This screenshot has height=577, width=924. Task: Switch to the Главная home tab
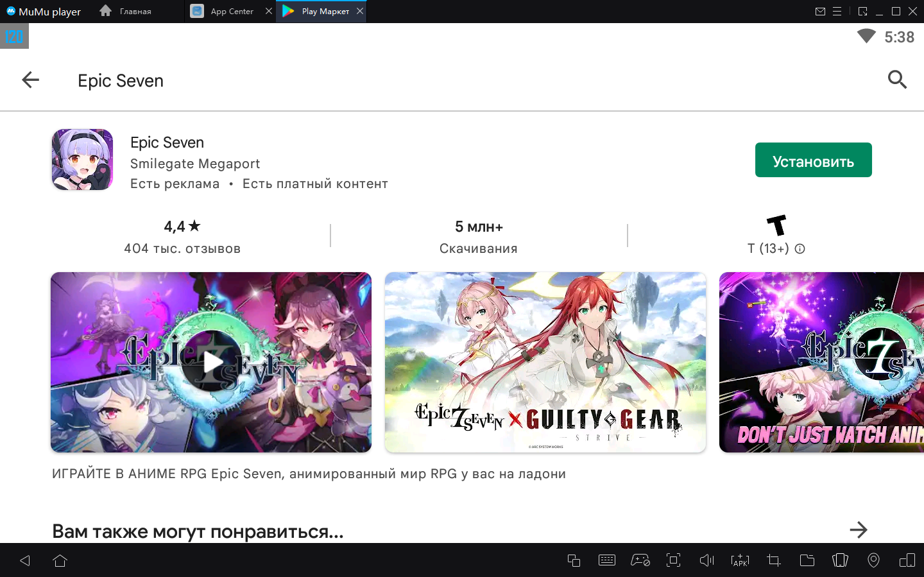pos(135,12)
